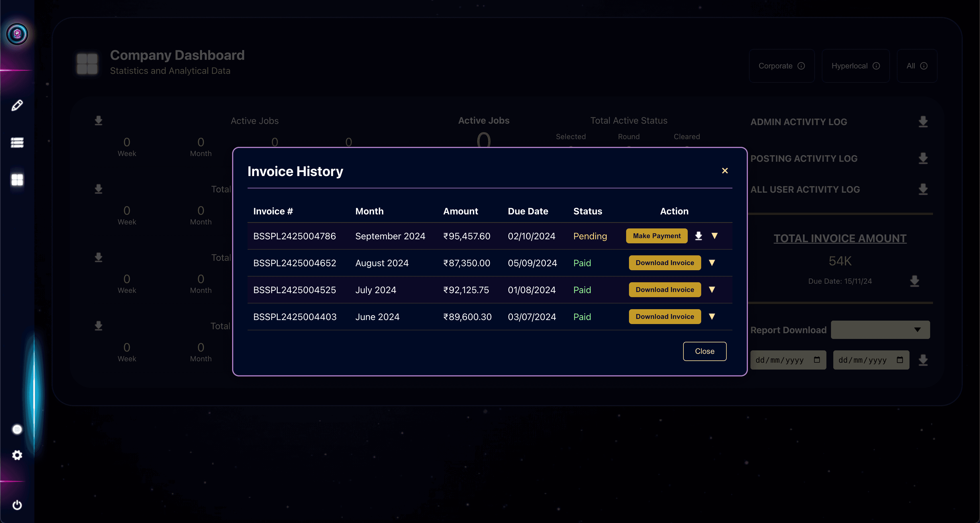
Task: Expand the August 2024 invoice row
Action: point(712,263)
